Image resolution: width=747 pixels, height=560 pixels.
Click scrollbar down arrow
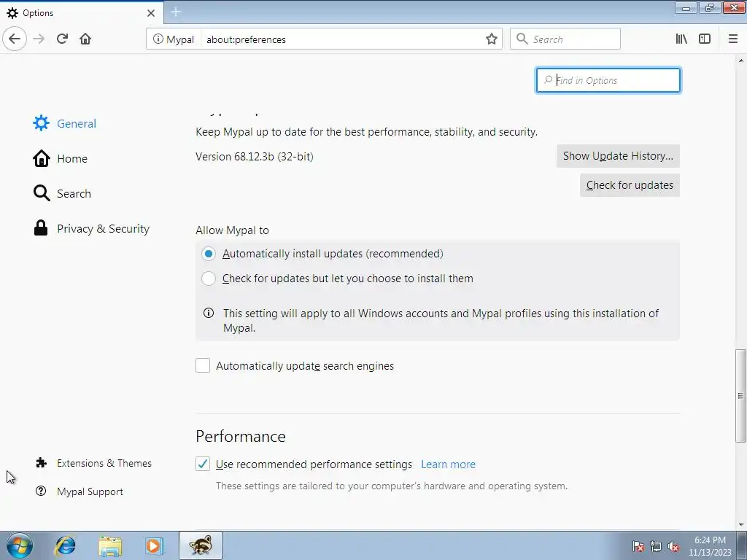tap(740, 524)
